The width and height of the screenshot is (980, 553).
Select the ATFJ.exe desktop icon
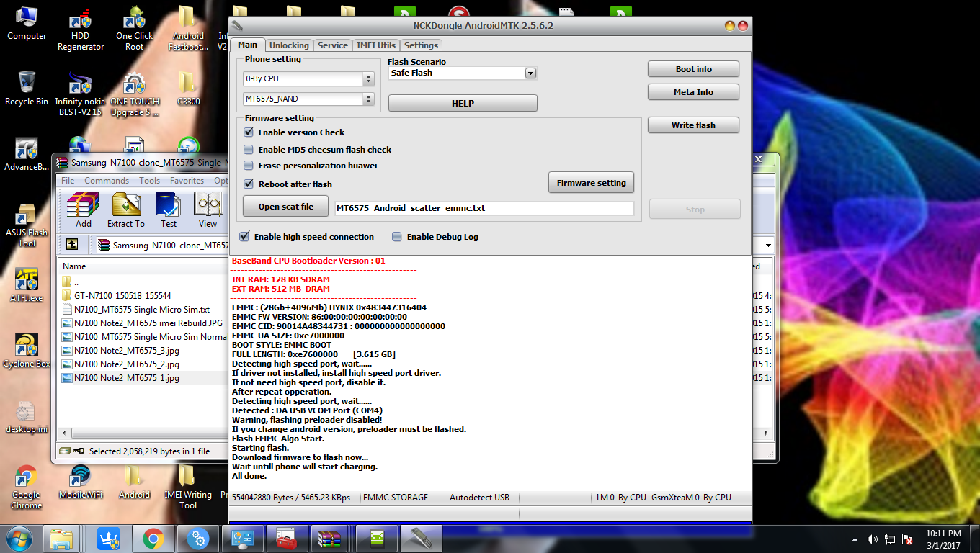tap(27, 285)
